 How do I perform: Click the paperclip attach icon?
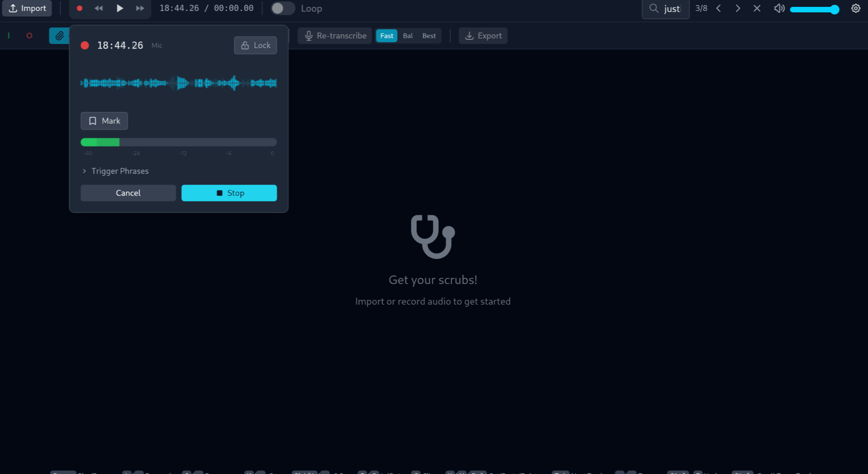pos(59,36)
